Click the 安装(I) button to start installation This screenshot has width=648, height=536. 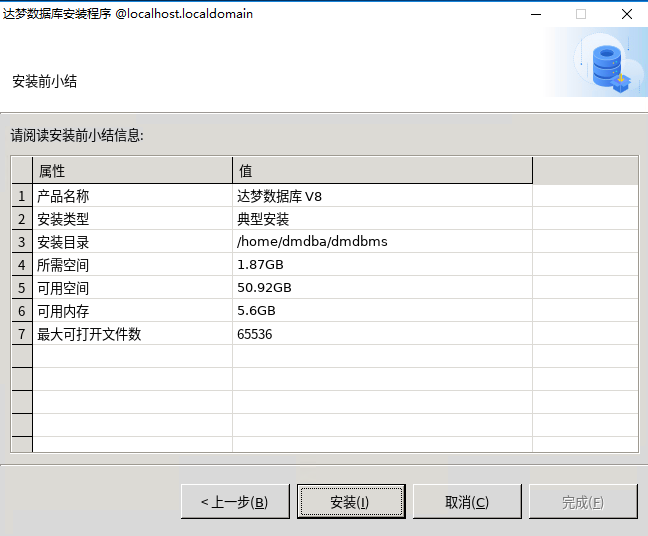click(351, 502)
